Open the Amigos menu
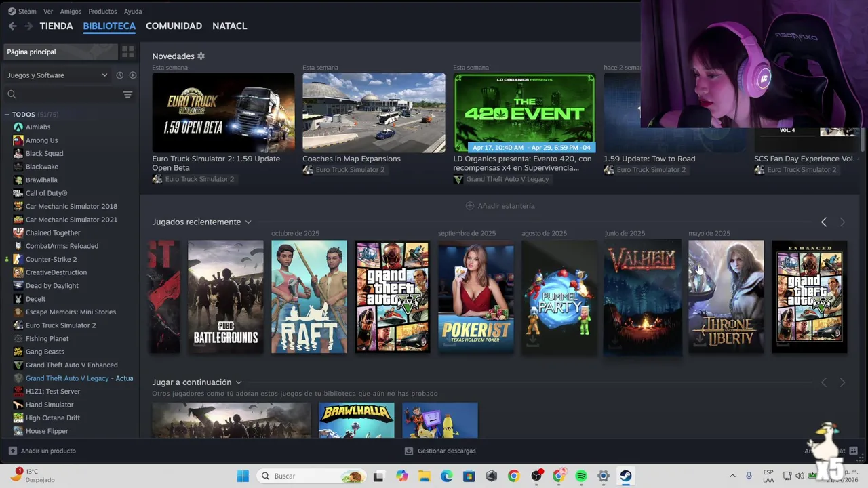Screen dimensions: 868x488 [71, 12]
